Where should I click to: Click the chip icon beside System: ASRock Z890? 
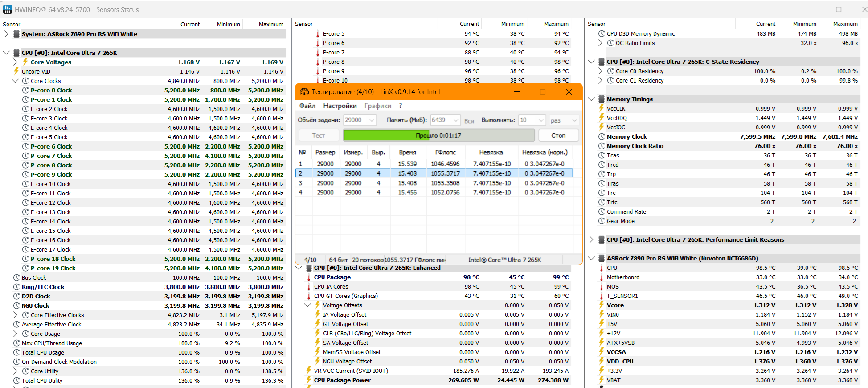point(16,34)
